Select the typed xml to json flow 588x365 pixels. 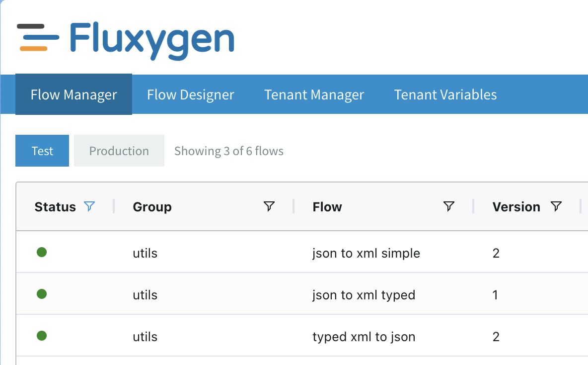pos(364,337)
